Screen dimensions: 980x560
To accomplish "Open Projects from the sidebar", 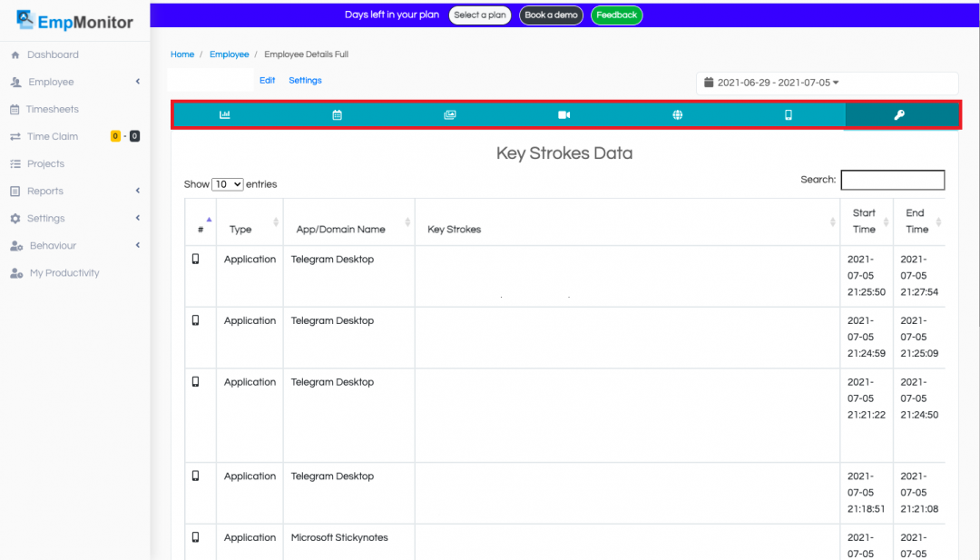I will tap(45, 163).
